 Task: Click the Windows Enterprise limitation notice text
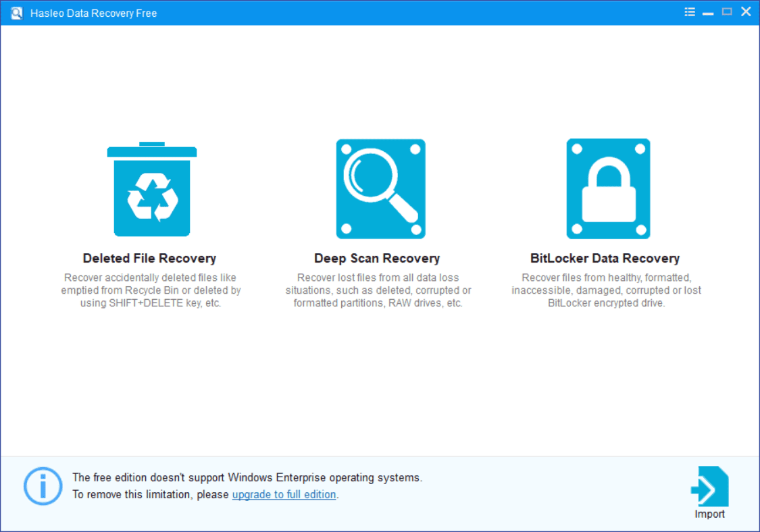coord(247,478)
